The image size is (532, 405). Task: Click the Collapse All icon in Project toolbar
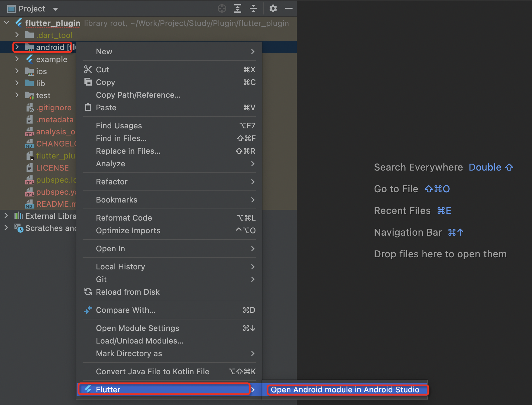tap(253, 8)
